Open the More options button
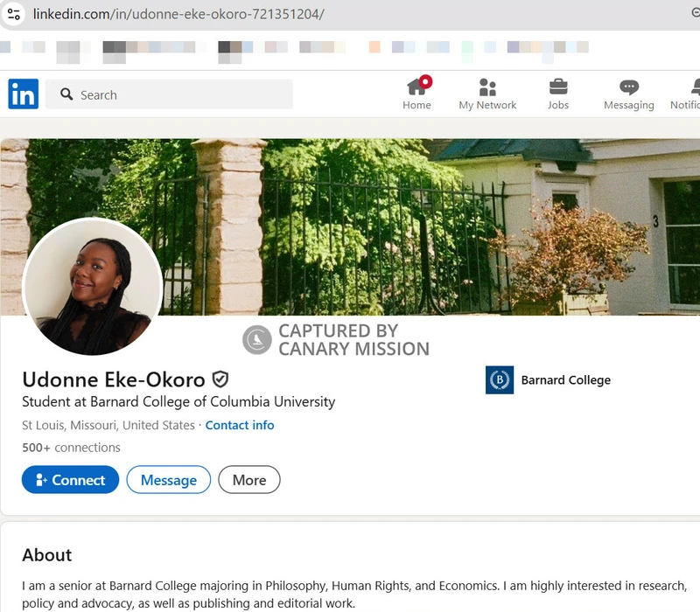Viewport: 700px width, 612px height. [x=249, y=480]
